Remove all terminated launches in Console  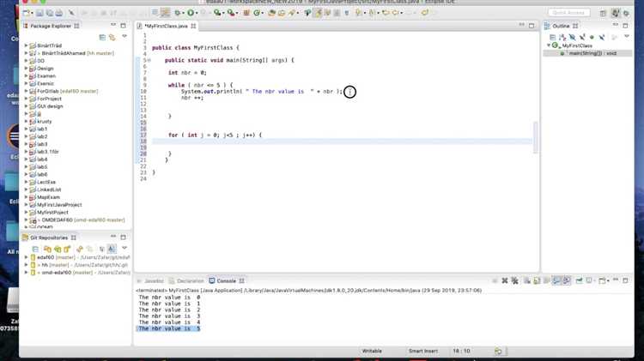(x=513, y=280)
